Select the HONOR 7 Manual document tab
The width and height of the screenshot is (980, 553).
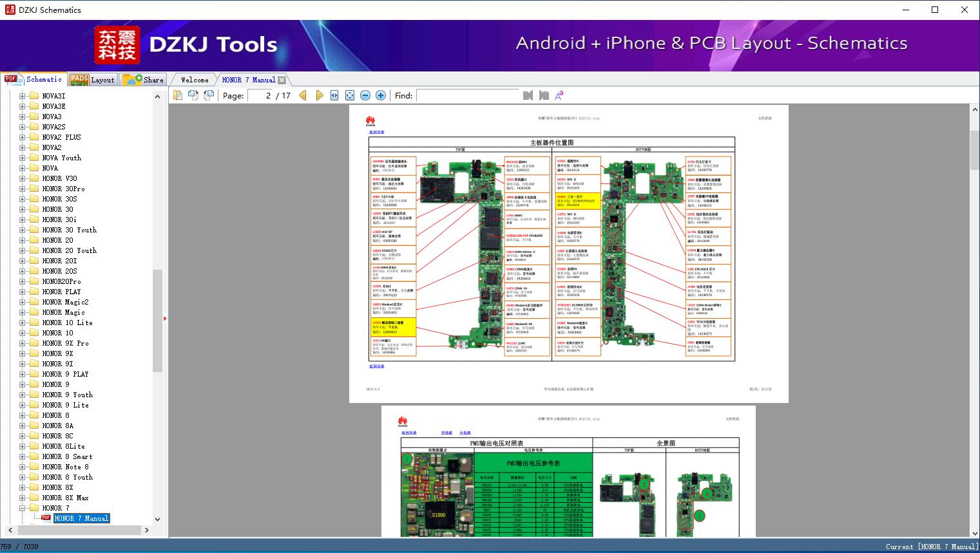(248, 80)
